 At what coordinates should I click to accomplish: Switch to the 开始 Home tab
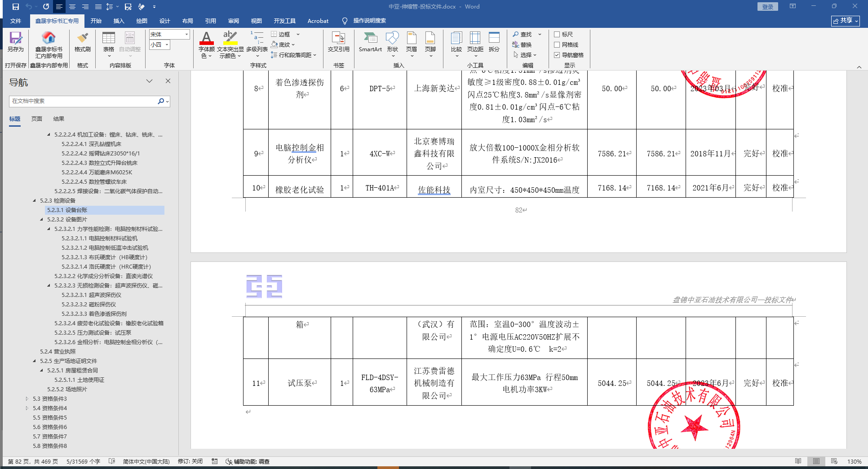96,21
